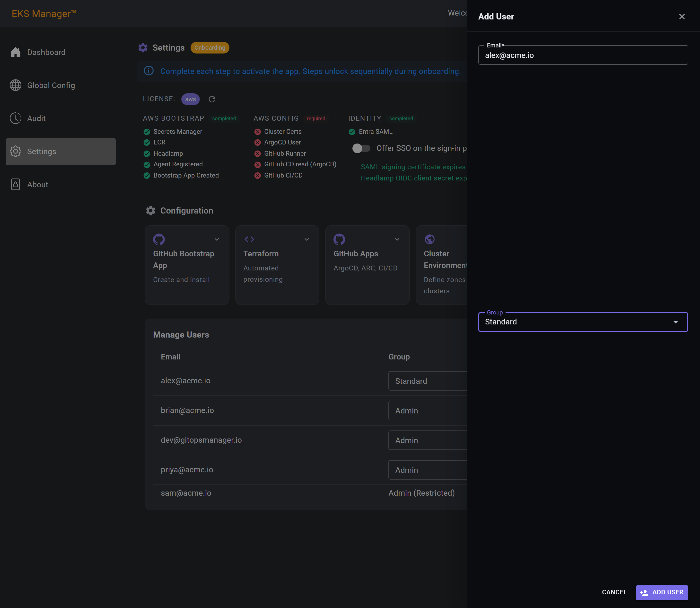
Task: Click the Add User button
Action: [x=662, y=592]
